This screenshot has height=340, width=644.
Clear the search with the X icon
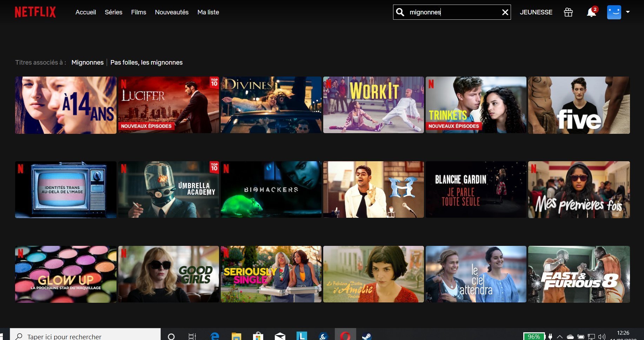[x=505, y=12]
